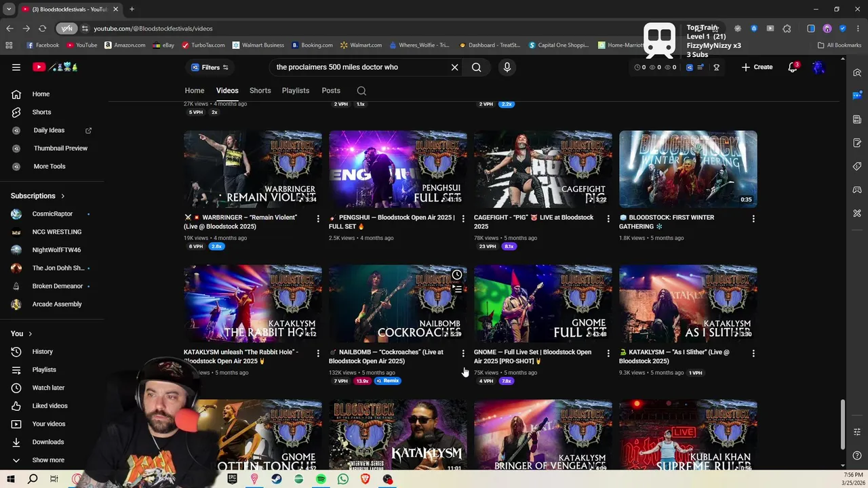The width and height of the screenshot is (868, 488).
Task: Open more options for Pengshui Full Set video
Action: (463, 218)
